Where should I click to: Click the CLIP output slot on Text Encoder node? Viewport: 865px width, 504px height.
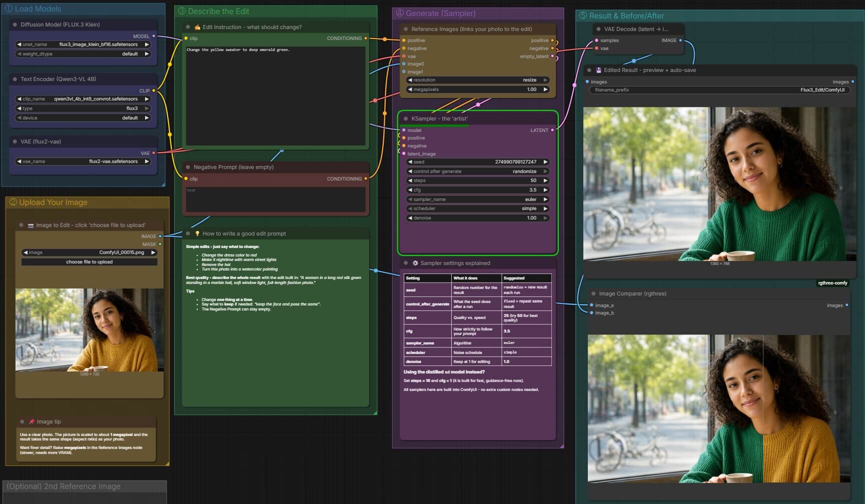point(154,90)
